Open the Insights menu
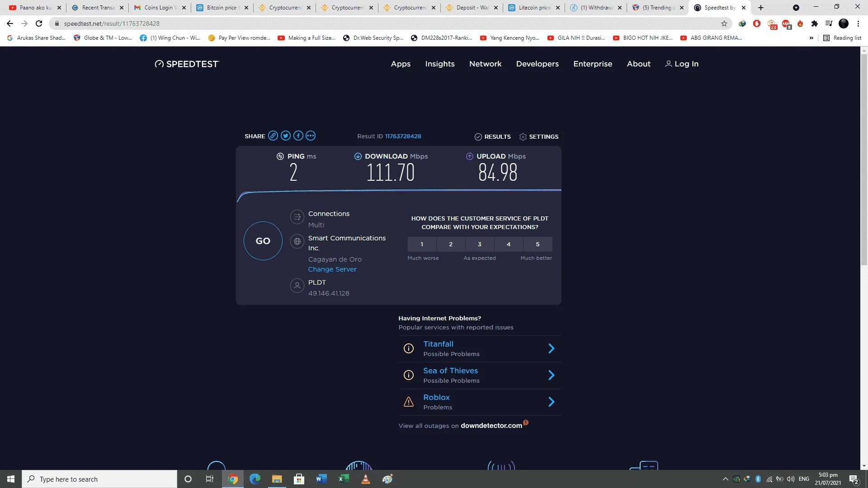The width and height of the screenshot is (868, 488). [x=440, y=64]
